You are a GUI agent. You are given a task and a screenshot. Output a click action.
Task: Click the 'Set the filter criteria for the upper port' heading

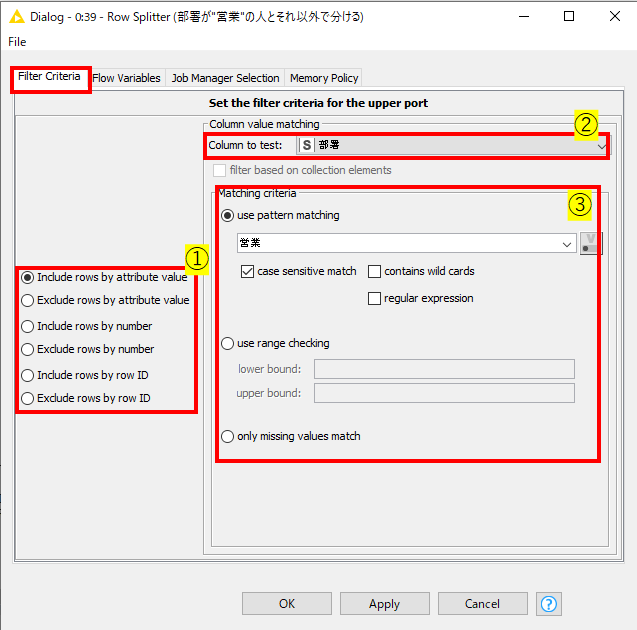tap(318, 103)
